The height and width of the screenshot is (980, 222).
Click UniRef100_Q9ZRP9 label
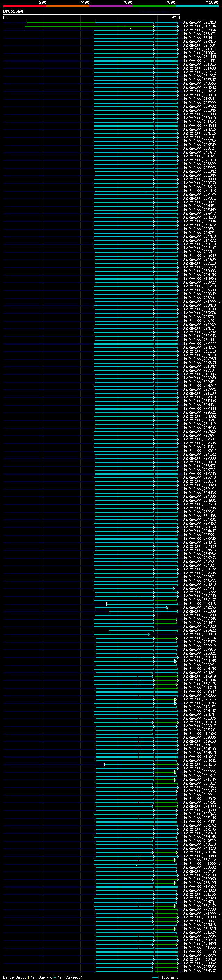tap(199, 103)
